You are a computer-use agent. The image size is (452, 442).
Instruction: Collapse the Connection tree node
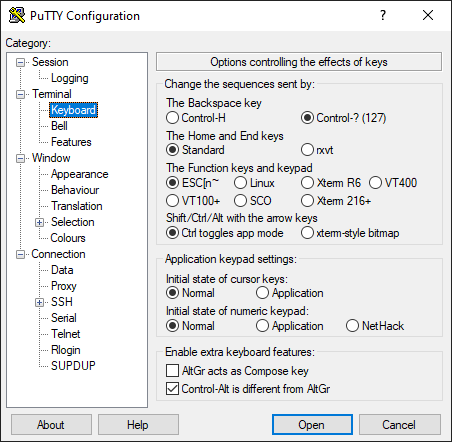click(x=20, y=254)
